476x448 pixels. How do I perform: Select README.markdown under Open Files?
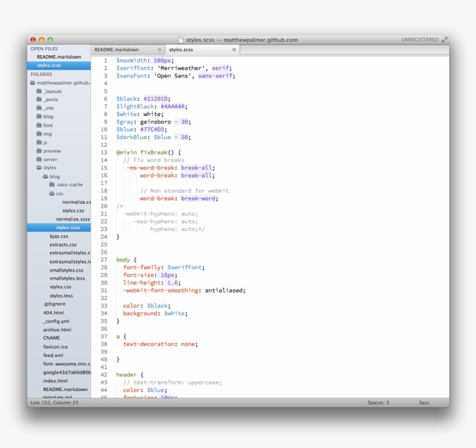click(59, 57)
